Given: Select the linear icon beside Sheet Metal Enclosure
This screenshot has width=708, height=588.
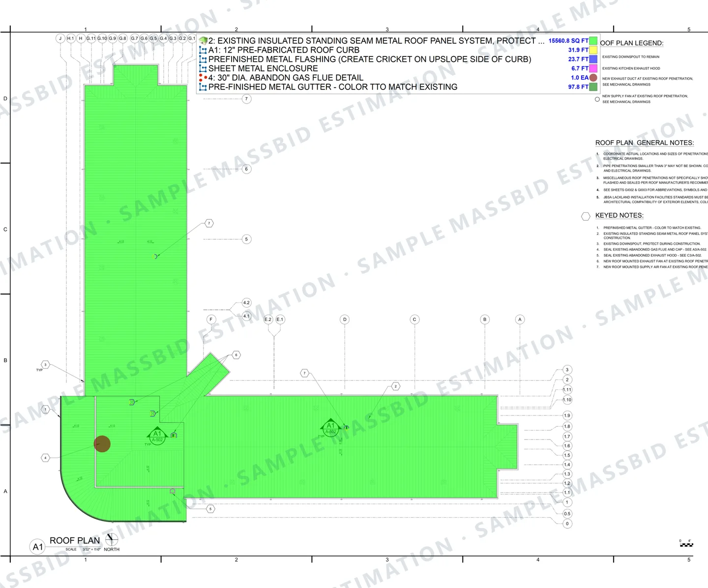Looking at the screenshot, I should (x=203, y=68).
